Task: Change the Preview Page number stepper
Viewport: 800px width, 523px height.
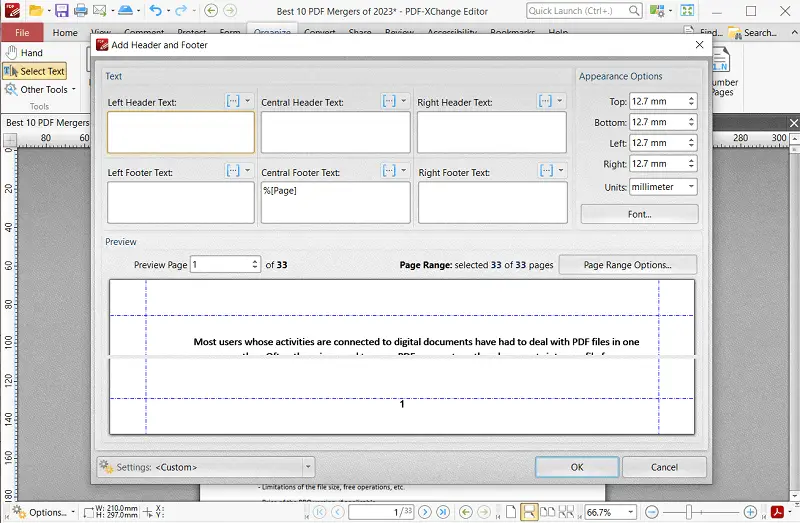Action: pyautogui.click(x=255, y=264)
